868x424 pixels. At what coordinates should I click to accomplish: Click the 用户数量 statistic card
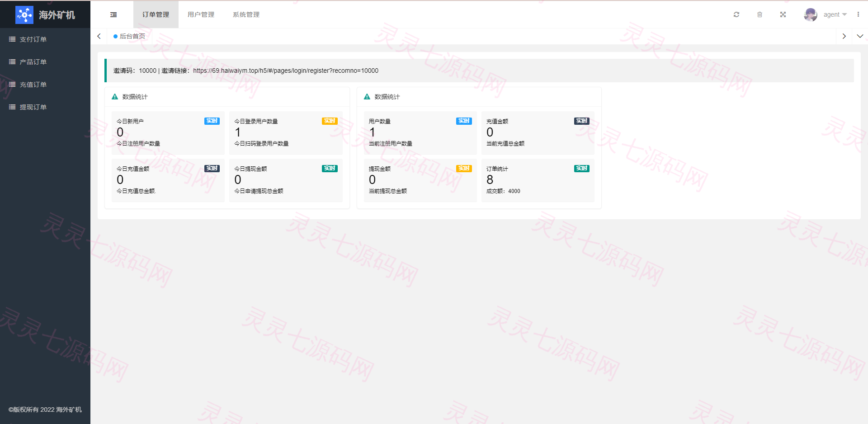click(x=420, y=133)
